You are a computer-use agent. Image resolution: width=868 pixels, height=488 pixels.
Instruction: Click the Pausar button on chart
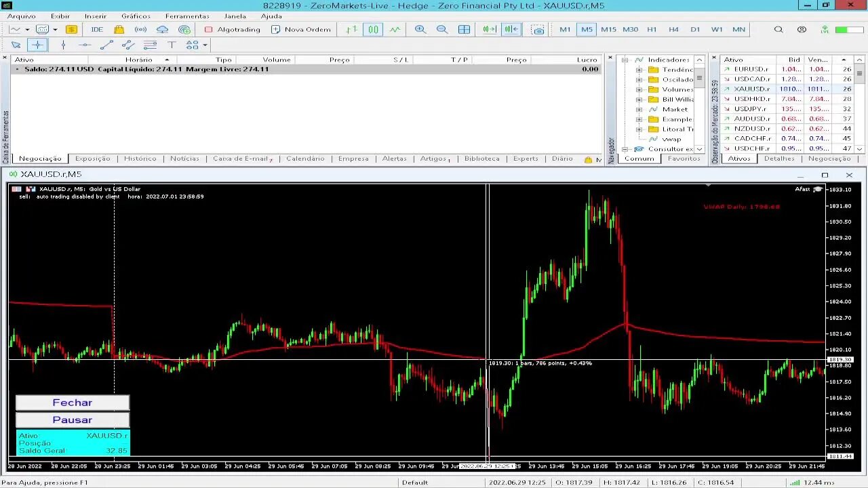coord(73,420)
